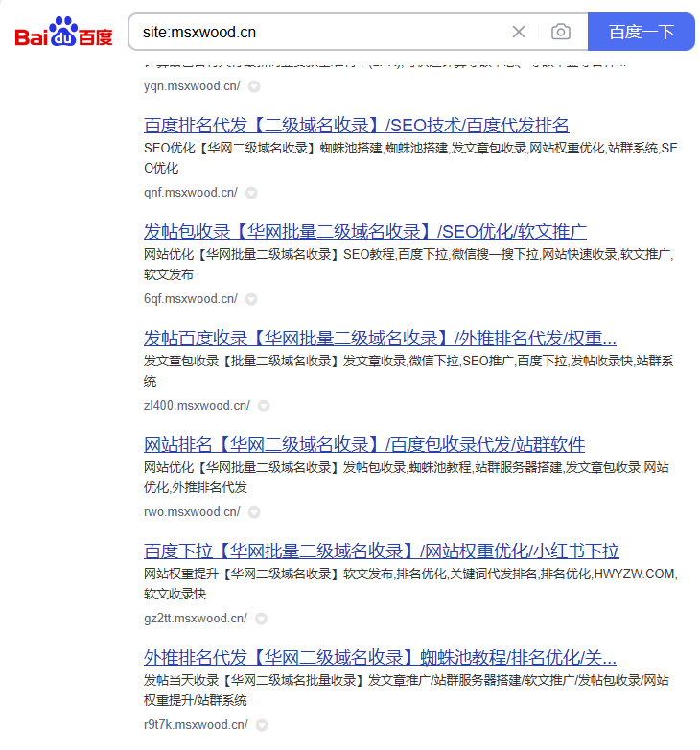
Task: Expand the dropdown next to r9t7k.msxwood.cn/
Action: coord(262,725)
